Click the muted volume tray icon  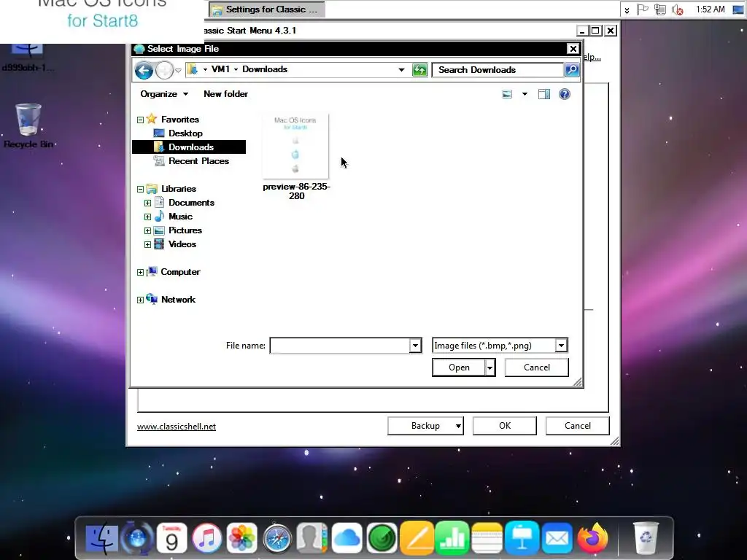[677, 9]
